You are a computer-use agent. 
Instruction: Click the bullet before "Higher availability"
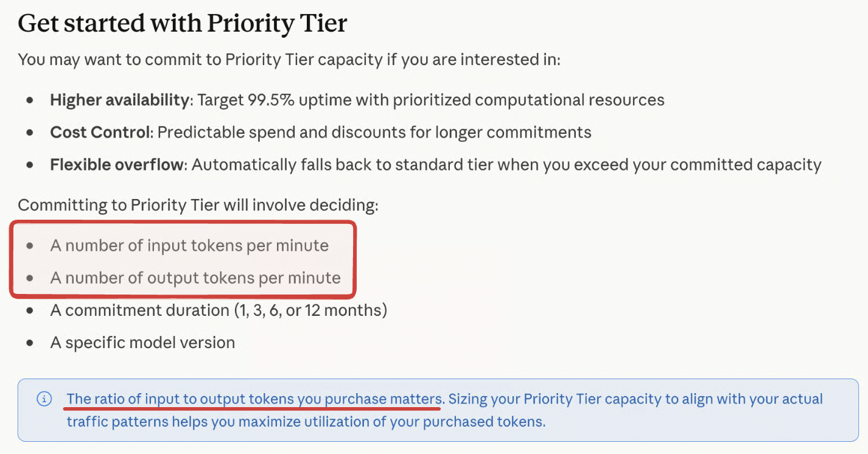[30, 100]
